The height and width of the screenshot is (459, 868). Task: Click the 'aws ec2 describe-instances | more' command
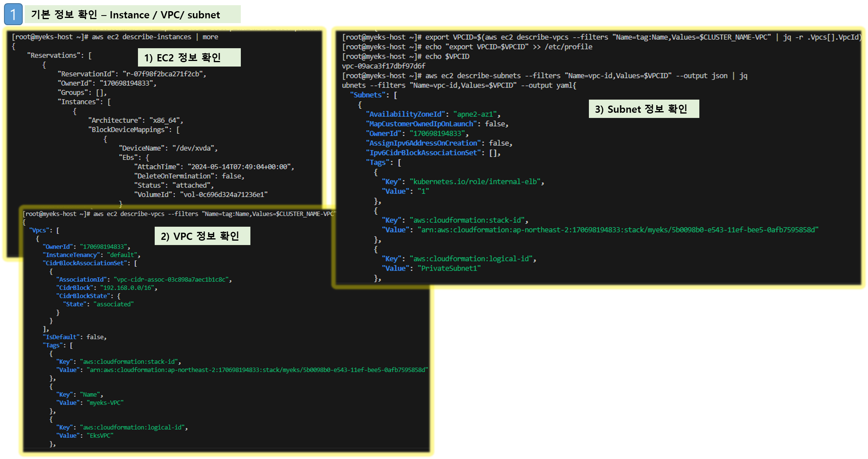(155, 37)
